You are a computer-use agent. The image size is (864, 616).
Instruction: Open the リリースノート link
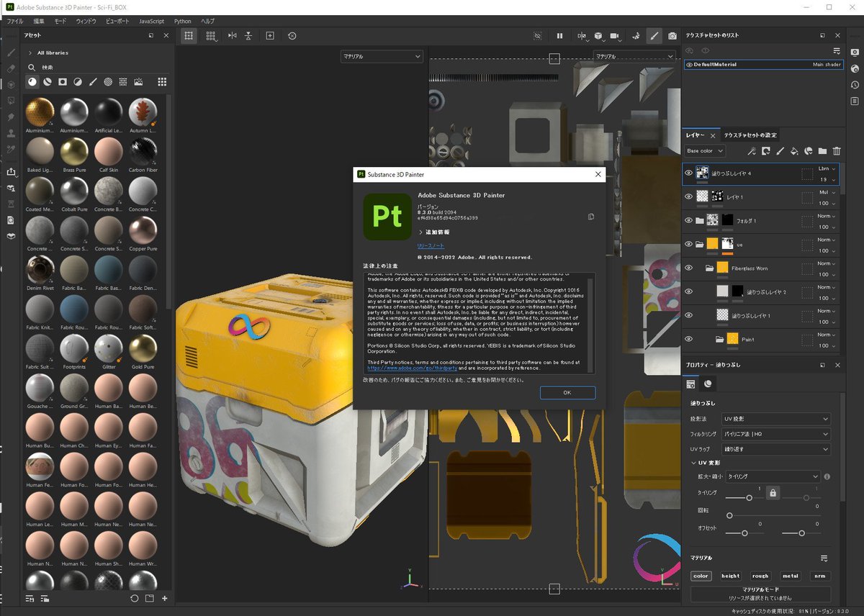point(431,246)
